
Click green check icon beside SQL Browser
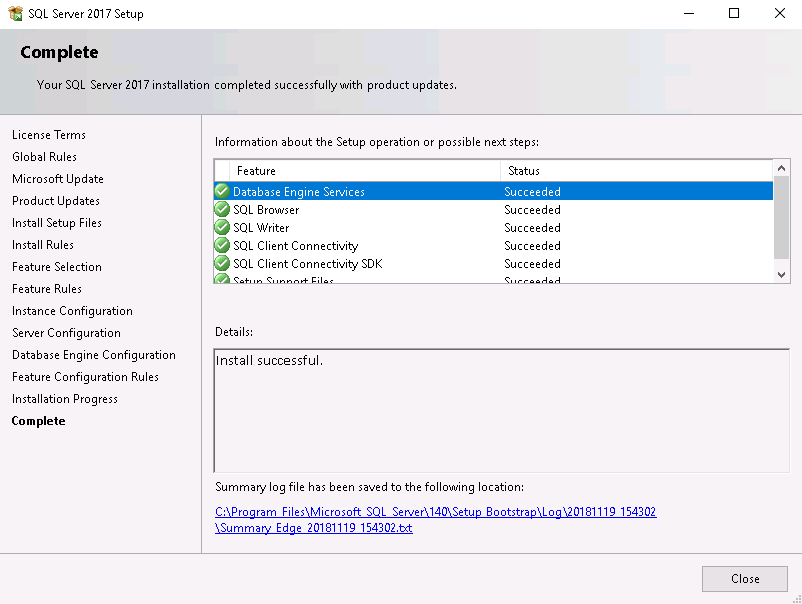[222, 209]
